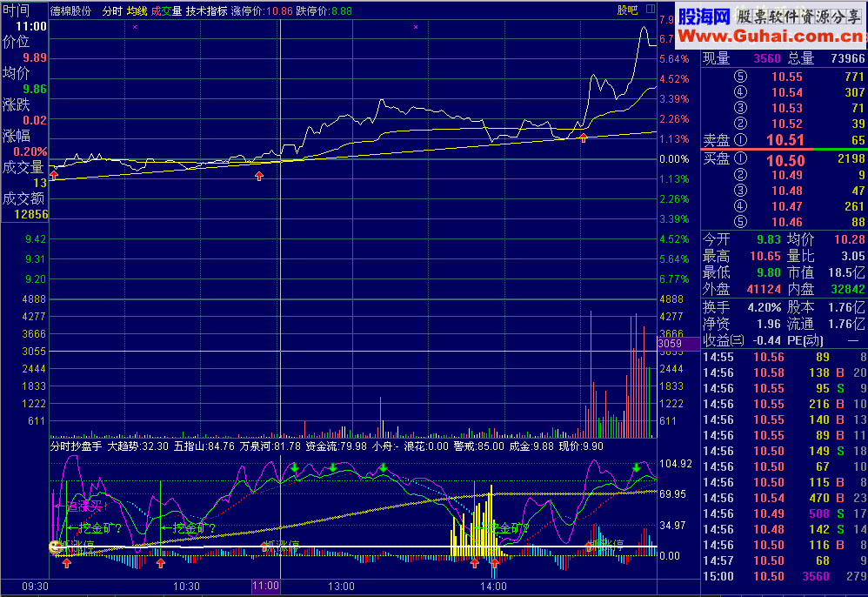Click the magenta x marker near top left of chart
868x597 pixels.
(134, 28)
